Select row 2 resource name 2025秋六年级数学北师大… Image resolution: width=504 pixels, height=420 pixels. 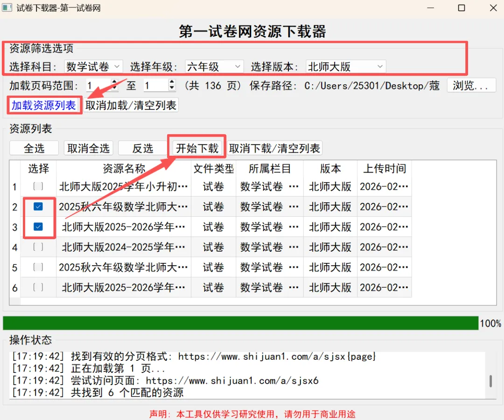click(124, 207)
